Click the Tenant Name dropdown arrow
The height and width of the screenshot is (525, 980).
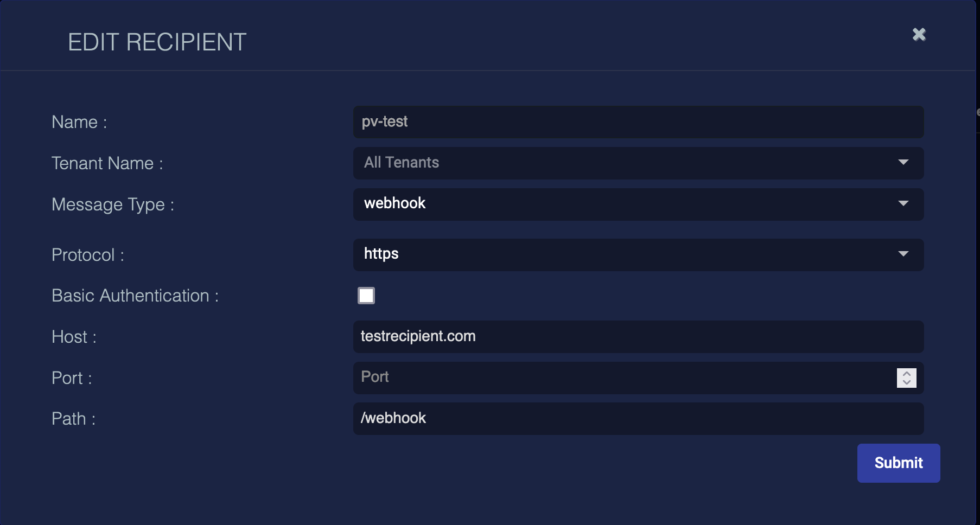(903, 162)
